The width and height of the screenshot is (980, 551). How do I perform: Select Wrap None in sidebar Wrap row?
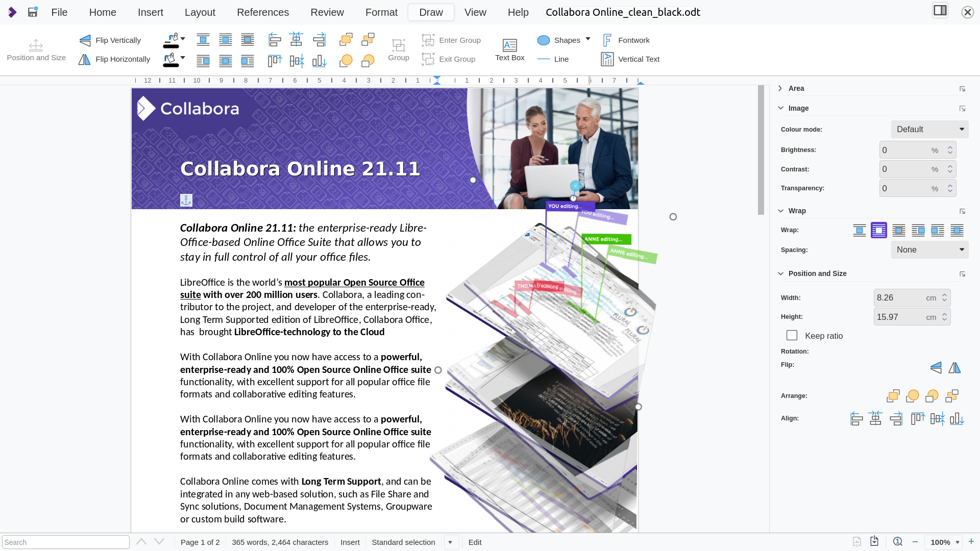pos(860,231)
